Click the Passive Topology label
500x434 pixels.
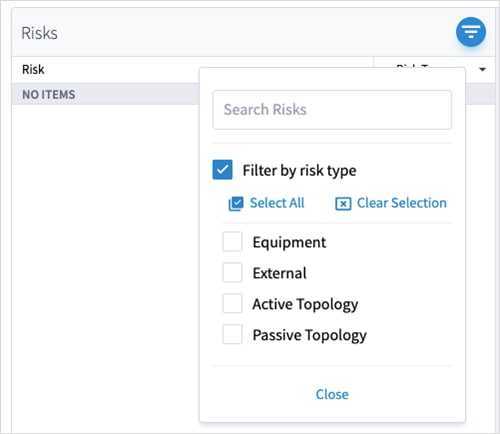click(310, 335)
